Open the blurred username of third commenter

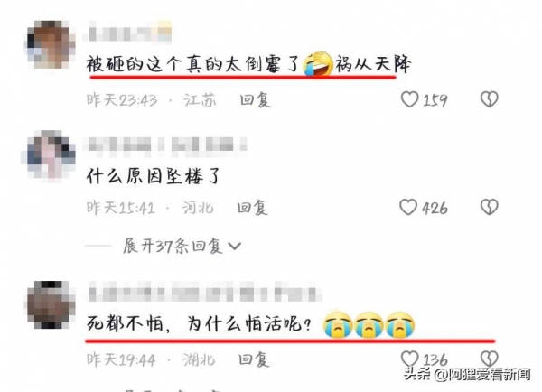point(205,294)
